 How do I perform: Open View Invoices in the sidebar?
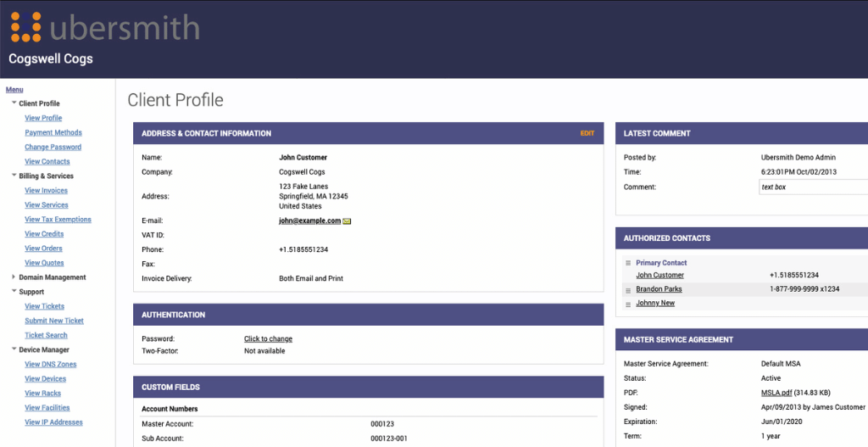click(x=46, y=191)
